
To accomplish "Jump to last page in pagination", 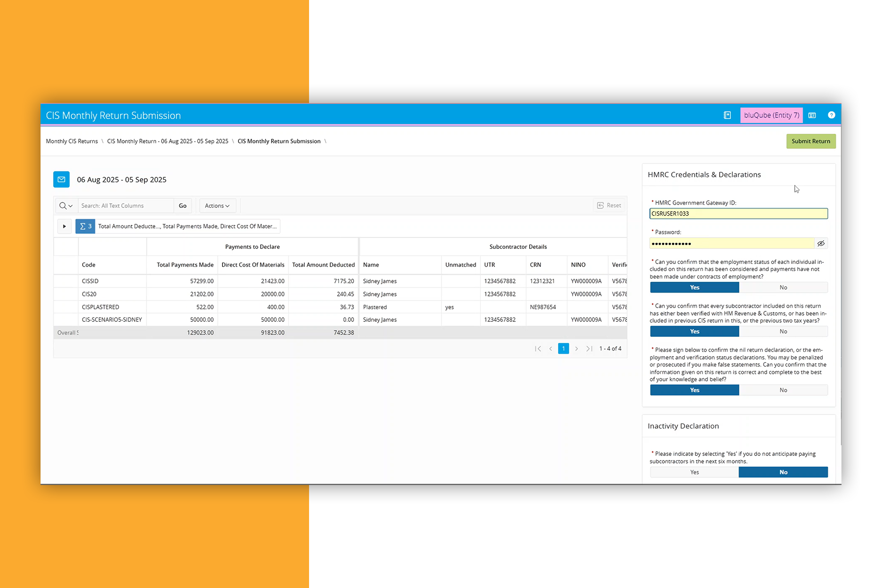I will 589,349.
